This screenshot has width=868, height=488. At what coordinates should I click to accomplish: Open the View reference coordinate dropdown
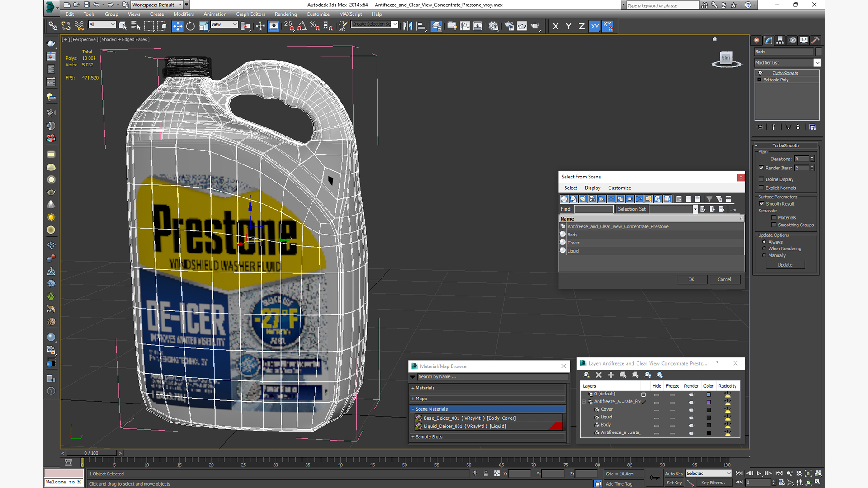tap(224, 24)
